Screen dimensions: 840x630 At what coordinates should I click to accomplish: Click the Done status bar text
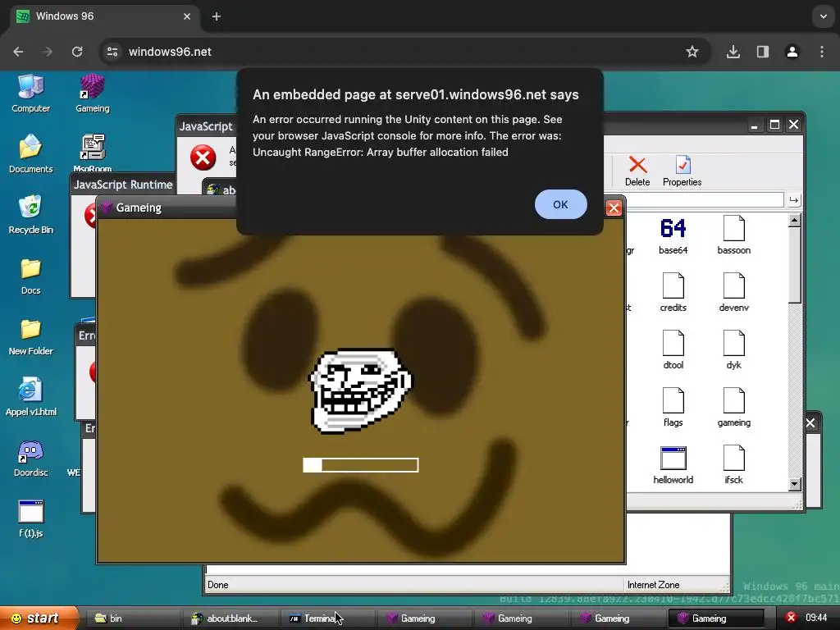218,584
